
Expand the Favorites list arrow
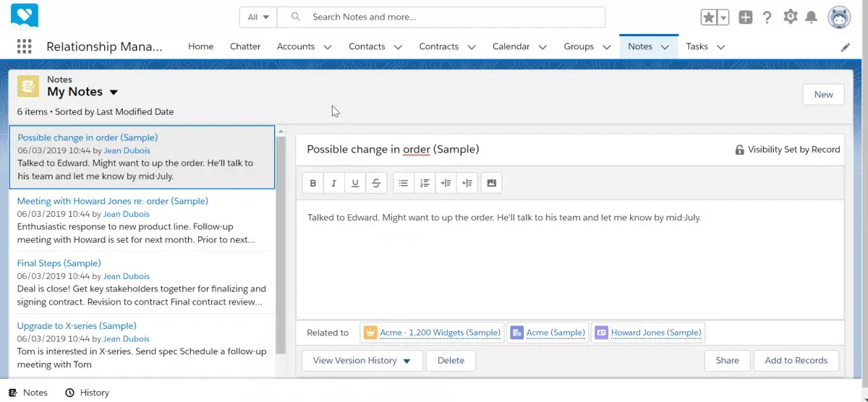point(723,17)
